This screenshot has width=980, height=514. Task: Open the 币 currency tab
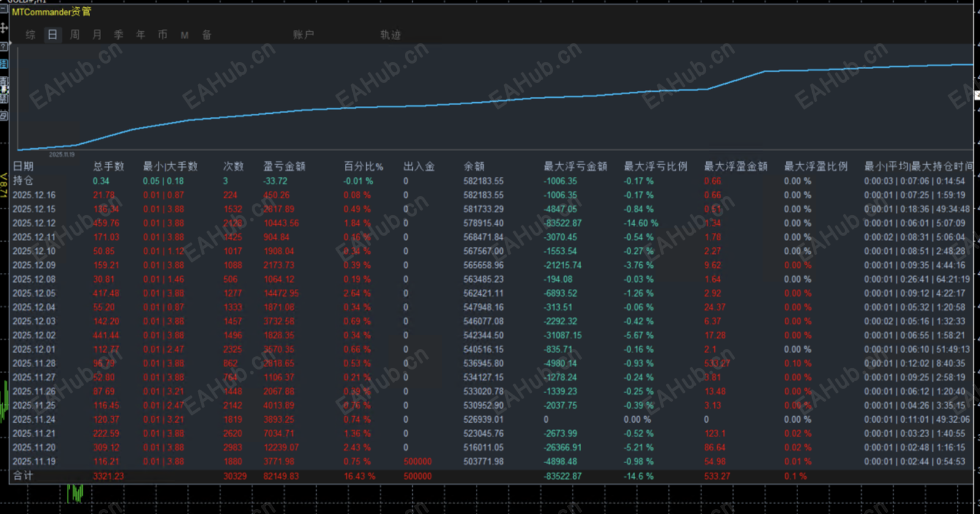[163, 35]
